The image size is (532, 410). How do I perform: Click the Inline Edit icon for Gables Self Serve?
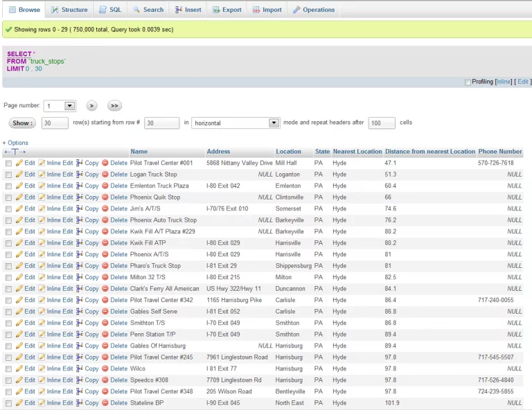(42, 312)
